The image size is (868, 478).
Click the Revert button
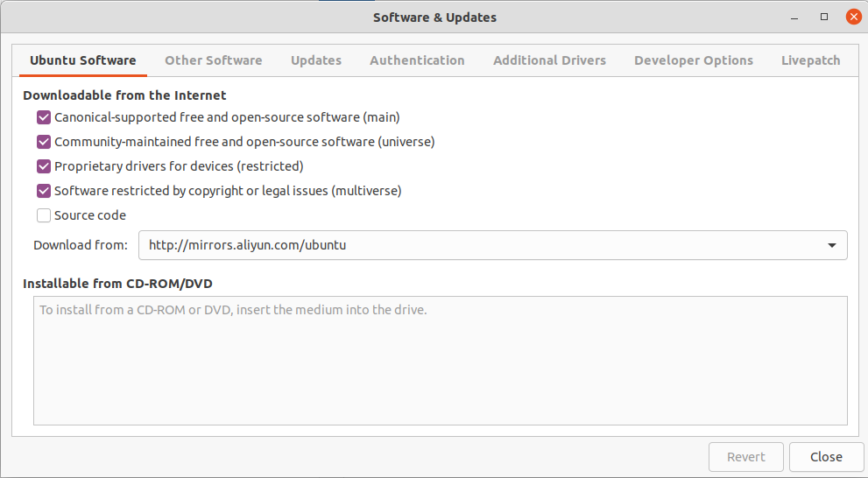[745, 457]
